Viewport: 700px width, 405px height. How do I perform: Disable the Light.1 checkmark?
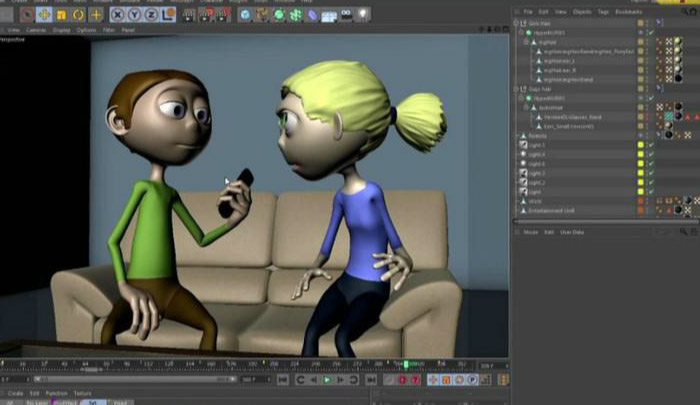pyautogui.click(x=651, y=145)
